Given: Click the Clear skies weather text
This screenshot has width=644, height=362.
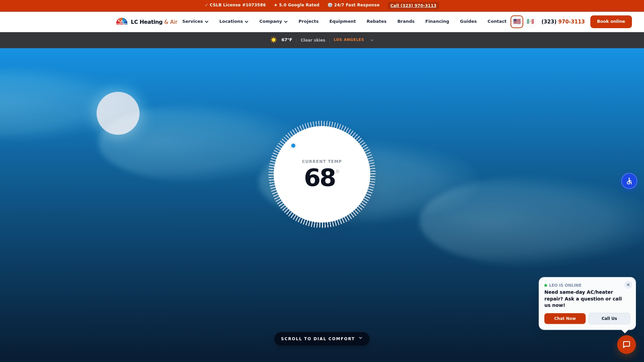Looking at the screenshot, I should click(313, 40).
